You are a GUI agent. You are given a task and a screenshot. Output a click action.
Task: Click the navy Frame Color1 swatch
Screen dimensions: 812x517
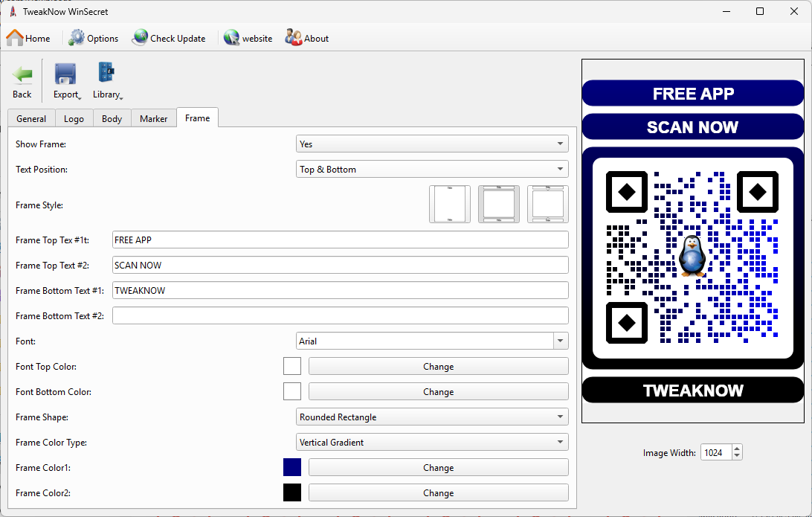[292, 467]
